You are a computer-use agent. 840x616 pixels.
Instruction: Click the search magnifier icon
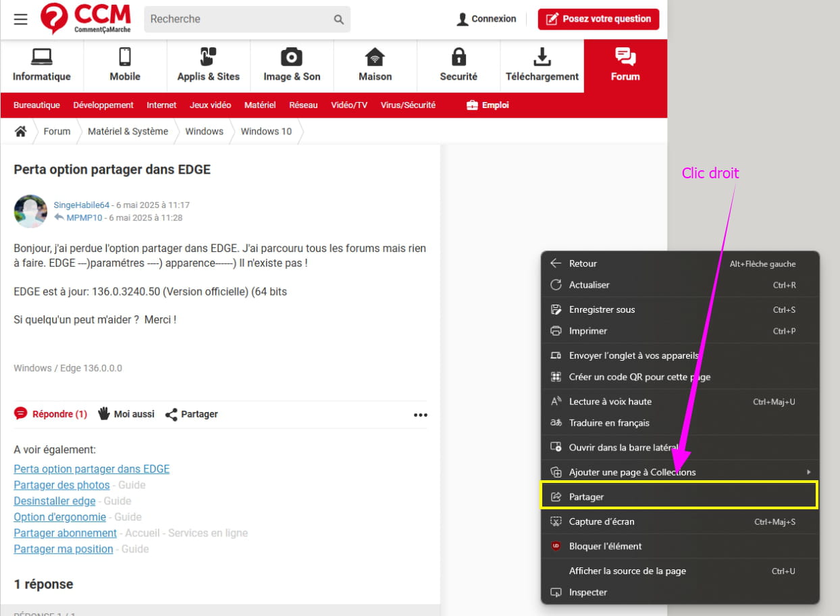pos(339,20)
